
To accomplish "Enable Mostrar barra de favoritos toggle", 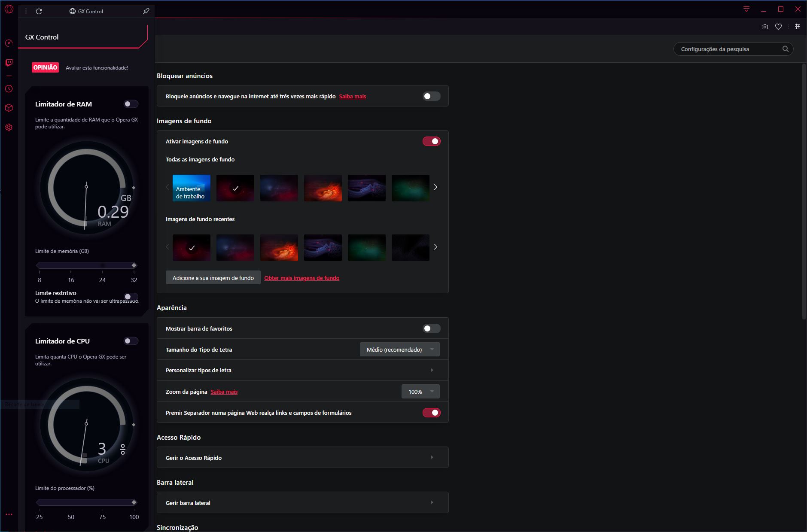I will click(432, 328).
